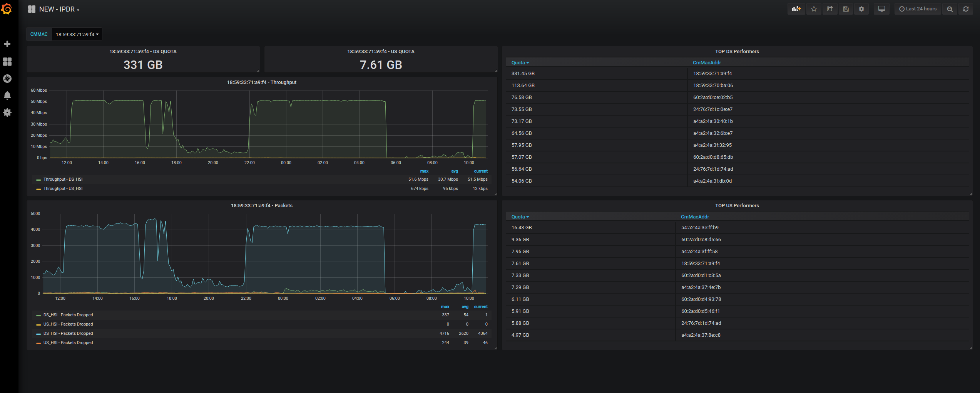Open the NEW - IPDR dashboard picker
The image size is (980, 393).
coord(54,9)
